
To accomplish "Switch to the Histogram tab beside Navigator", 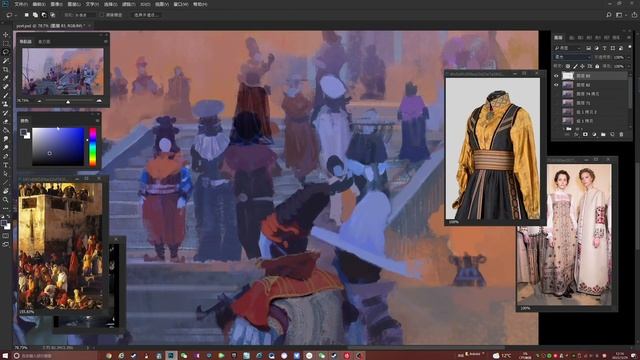I will [x=44, y=42].
